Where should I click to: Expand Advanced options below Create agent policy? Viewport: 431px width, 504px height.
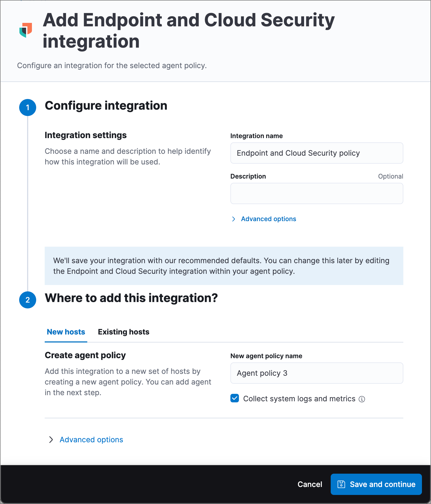pyautogui.click(x=91, y=439)
